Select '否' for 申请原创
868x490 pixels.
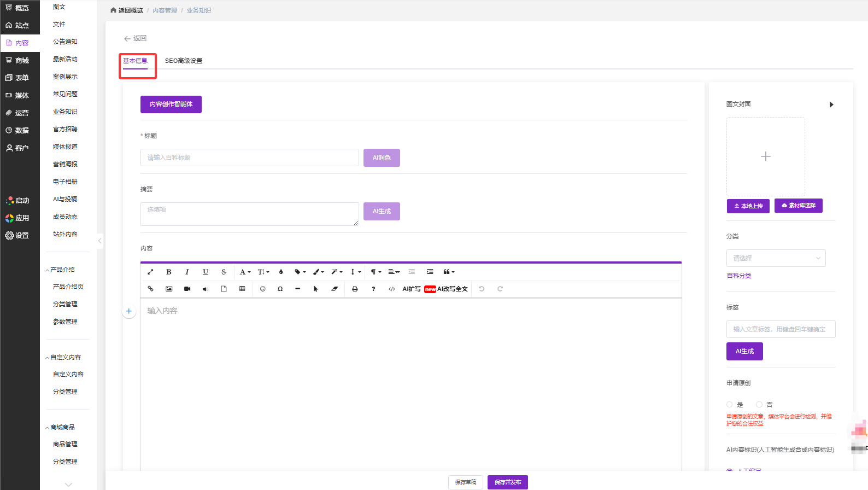coord(759,405)
